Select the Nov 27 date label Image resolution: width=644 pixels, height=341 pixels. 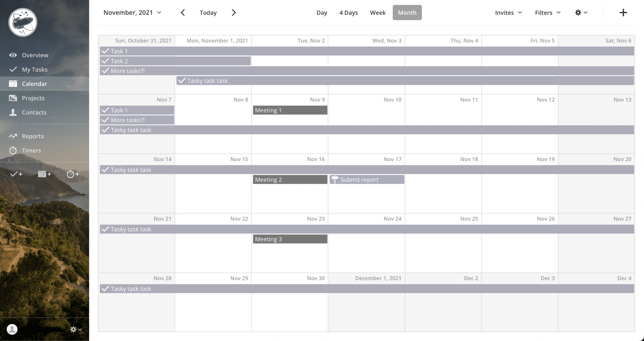coord(622,218)
